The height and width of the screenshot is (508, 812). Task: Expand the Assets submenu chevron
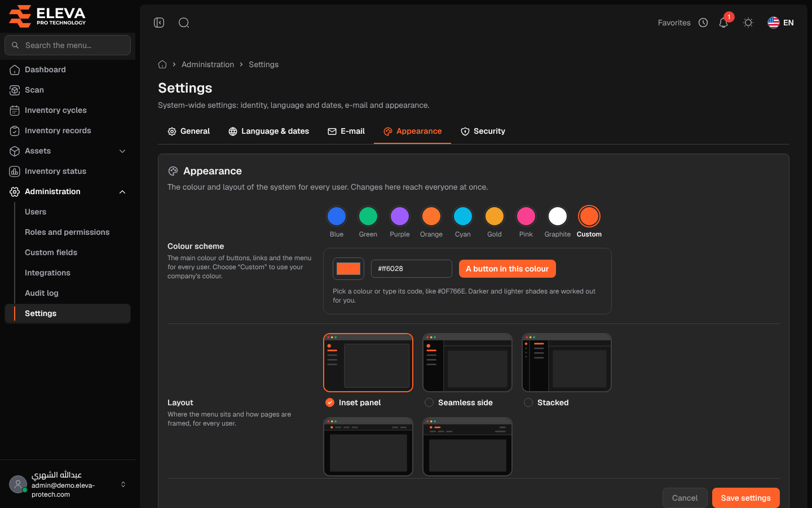122,151
